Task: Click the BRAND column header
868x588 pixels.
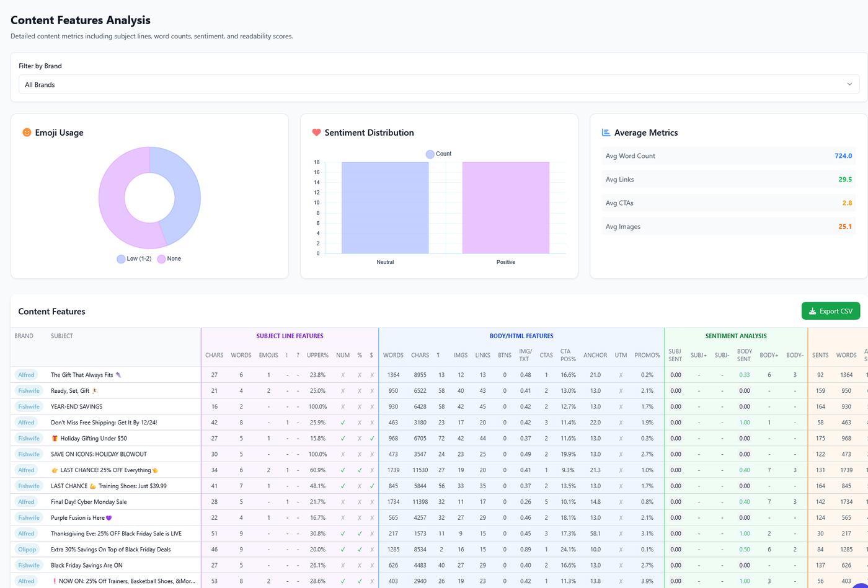Action: (24, 336)
